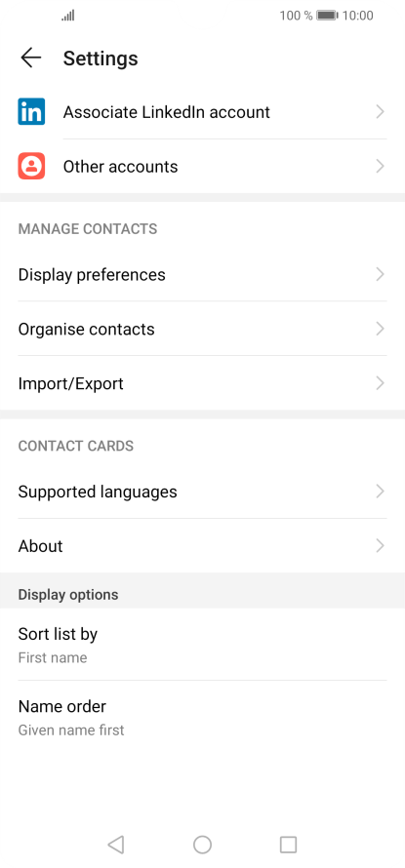Tap the back arrow next to Settings
405x868 pixels.
31,58
